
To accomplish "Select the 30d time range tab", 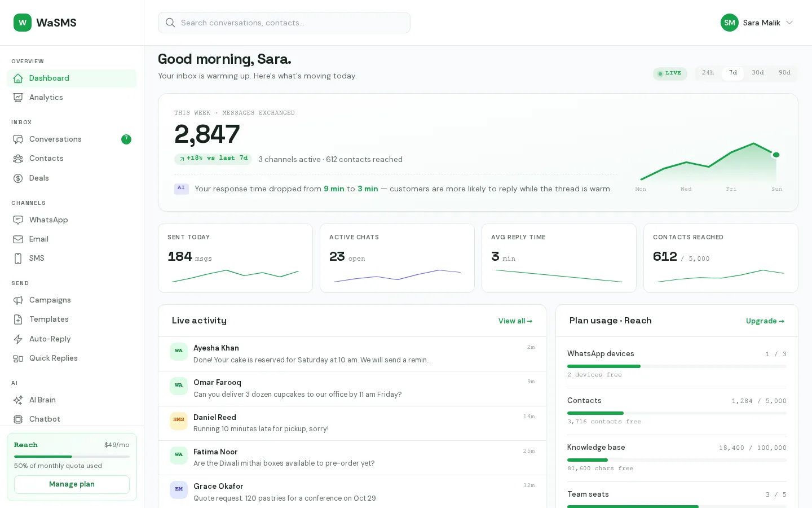I will (757, 73).
